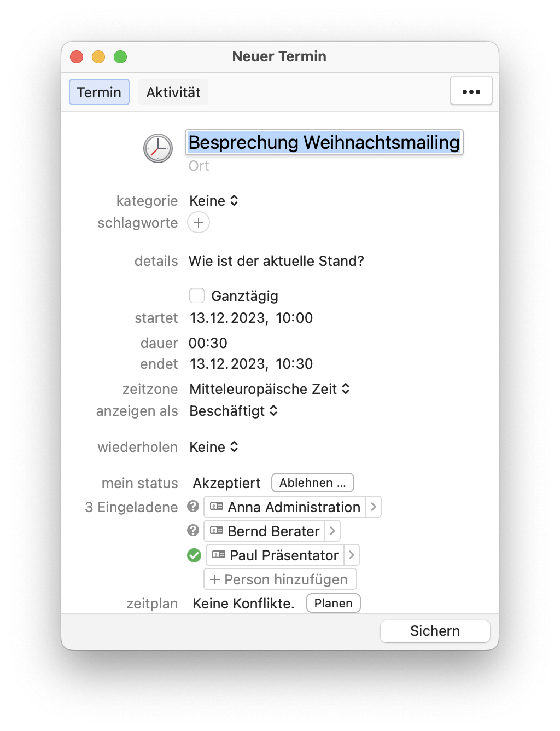
Task: Click contact card icon for Anna Administration
Action: pyautogui.click(x=217, y=507)
